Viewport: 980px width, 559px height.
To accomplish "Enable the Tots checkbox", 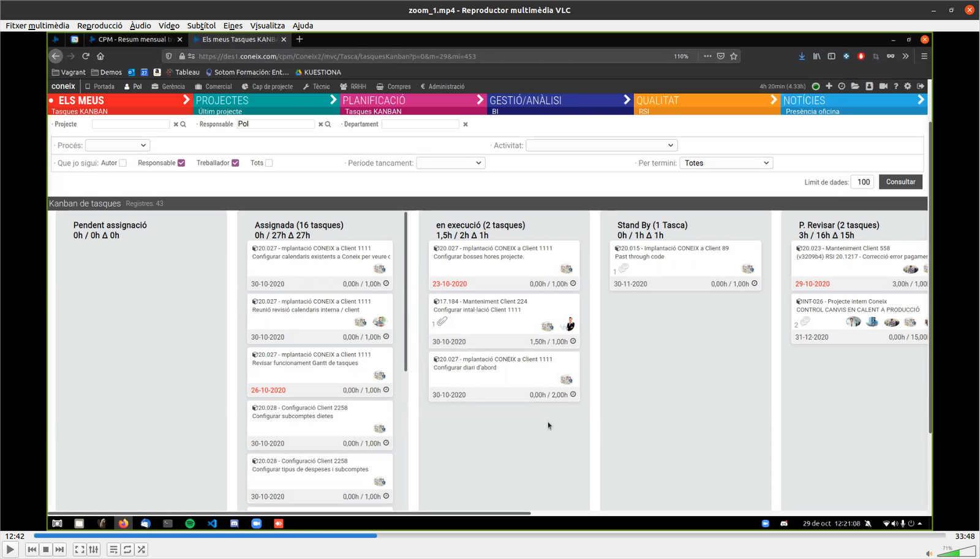I will coord(268,162).
